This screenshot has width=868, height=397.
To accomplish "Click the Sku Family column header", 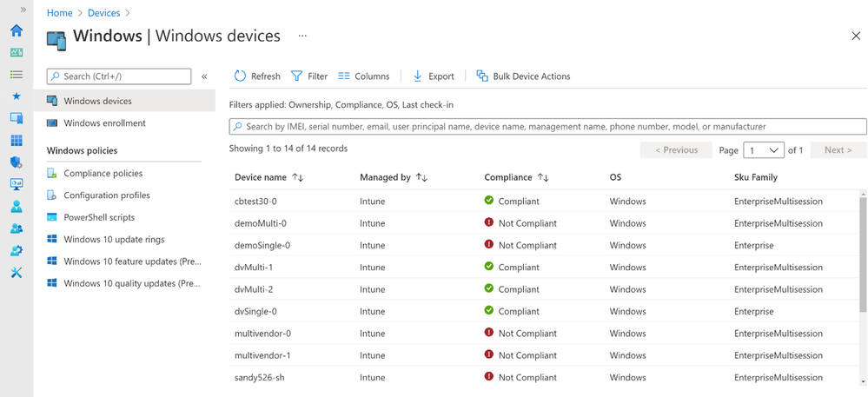I will (756, 178).
